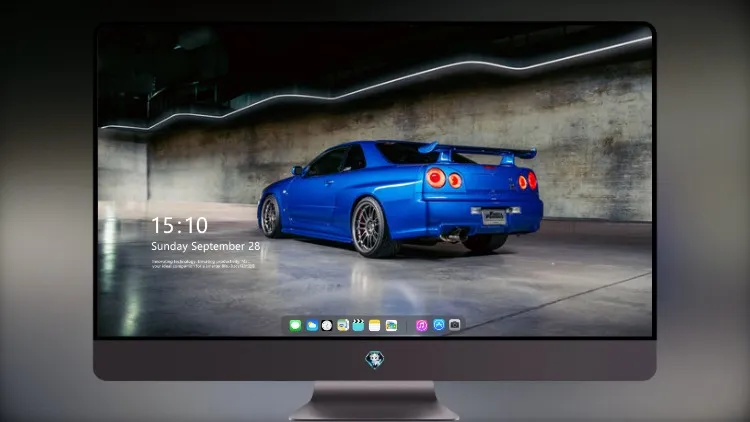Open the Maps app in the dock
Image resolution: width=750 pixels, height=422 pixels.
(342, 325)
